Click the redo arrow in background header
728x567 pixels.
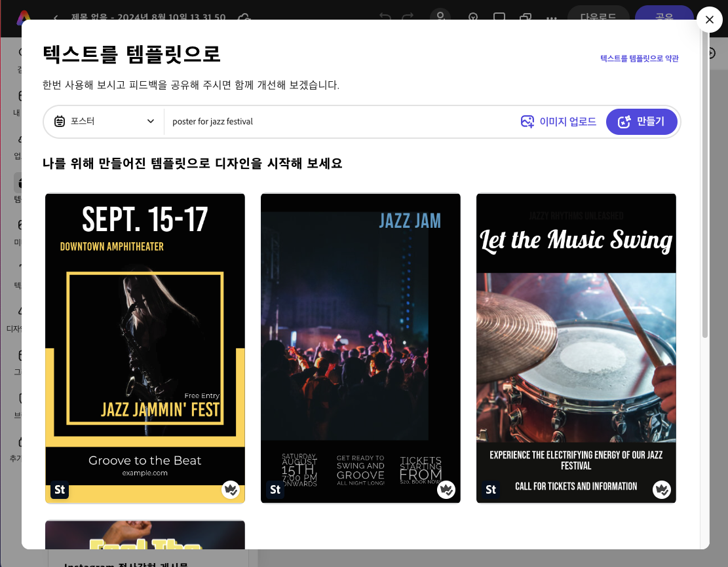[x=408, y=17]
